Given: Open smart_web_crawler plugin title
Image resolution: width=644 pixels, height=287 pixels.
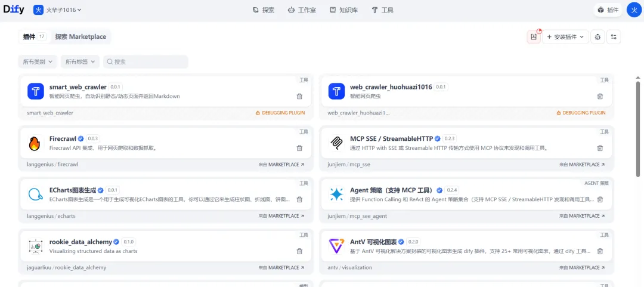Looking at the screenshot, I should click(x=78, y=87).
